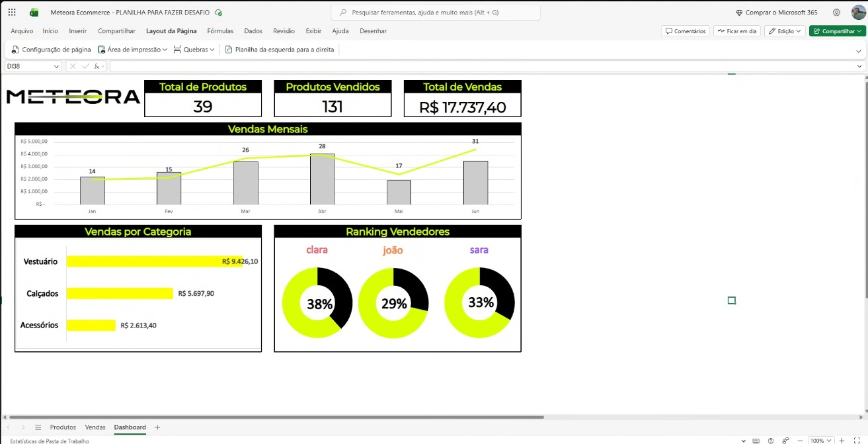Open the Name Box dropdown arrow

(56, 66)
